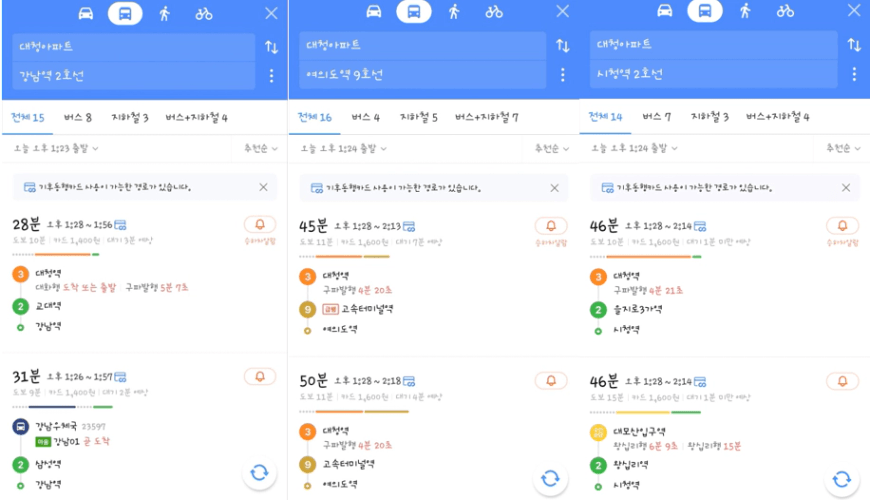The width and height of the screenshot is (870, 500).
Task: Refresh the 강남역 route results
Action: [x=259, y=473]
